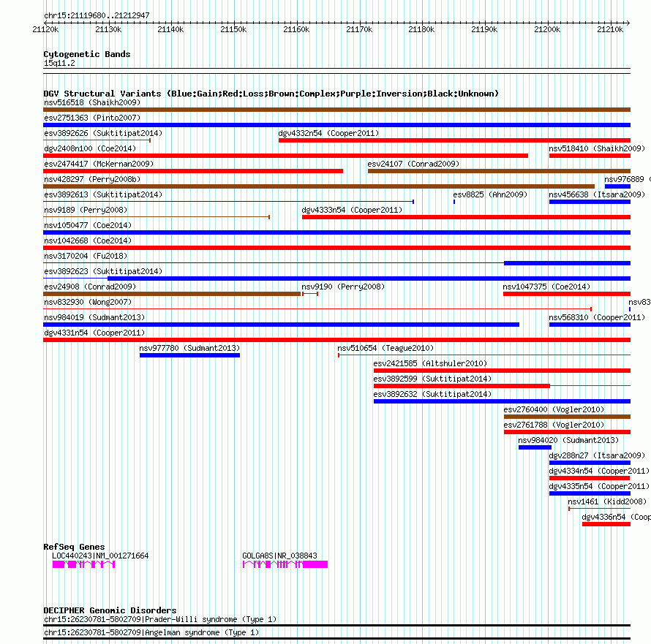Select the nsv1461 (Kidd2008) label
The height and width of the screenshot is (644, 651).
point(607,501)
